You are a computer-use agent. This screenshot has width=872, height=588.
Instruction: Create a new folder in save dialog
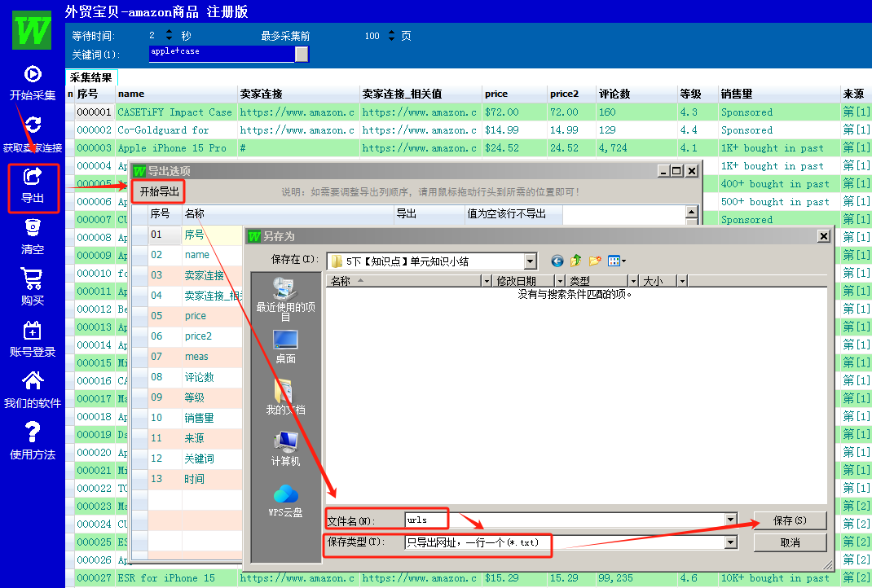594,261
